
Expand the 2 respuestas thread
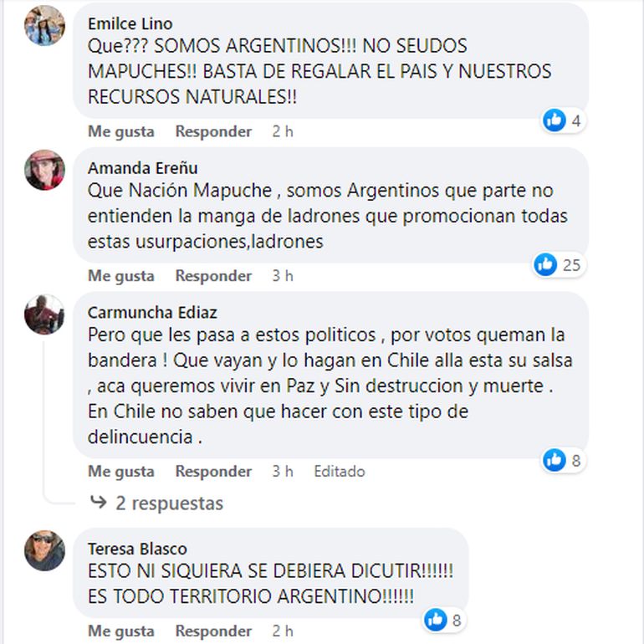(x=169, y=503)
